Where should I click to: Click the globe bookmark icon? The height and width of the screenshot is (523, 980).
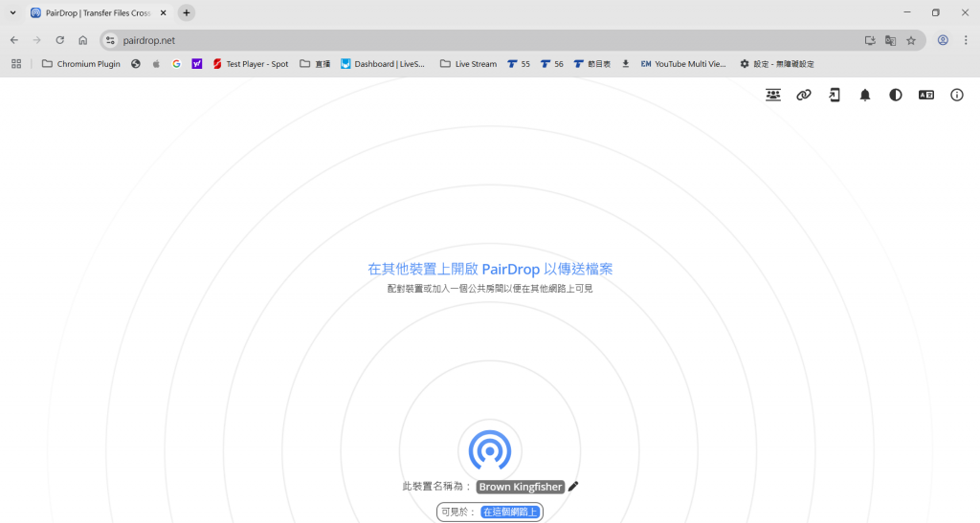(x=136, y=64)
